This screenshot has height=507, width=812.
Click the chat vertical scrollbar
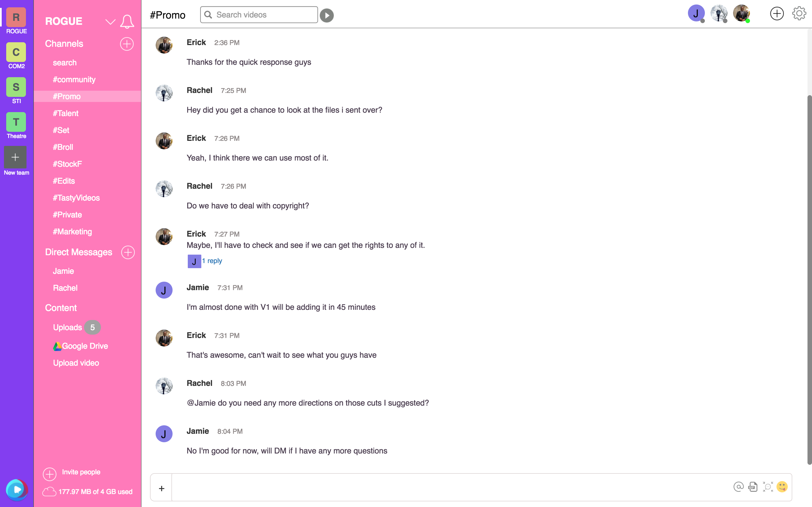[809, 280]
